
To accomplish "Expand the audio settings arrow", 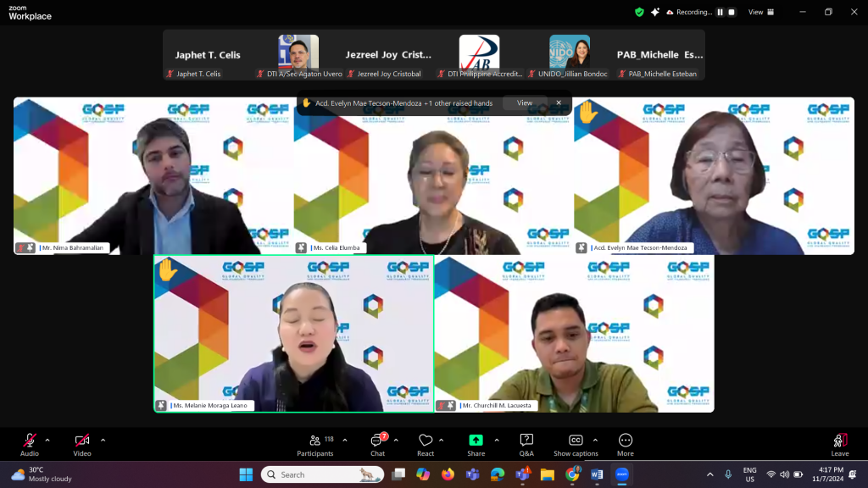I will pos(47,440).
